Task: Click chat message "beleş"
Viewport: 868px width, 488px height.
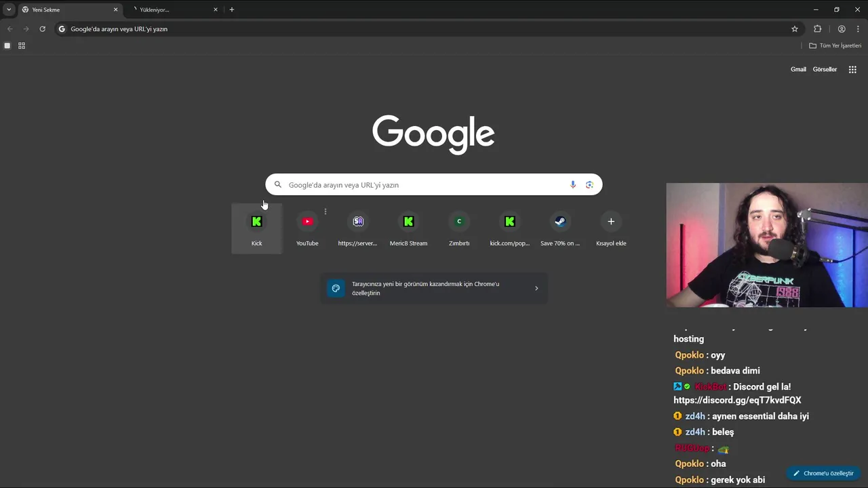Action: point(722,432)
